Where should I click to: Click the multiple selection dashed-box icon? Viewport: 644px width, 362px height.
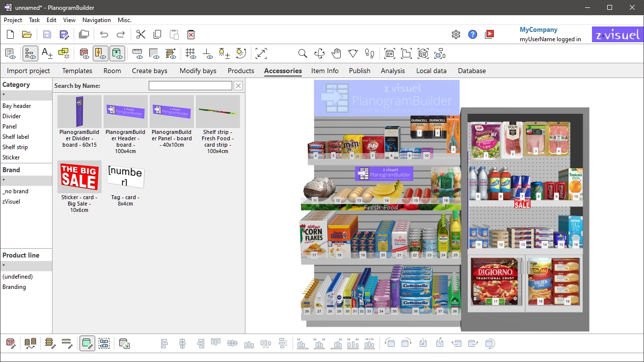tap(104, 343)
